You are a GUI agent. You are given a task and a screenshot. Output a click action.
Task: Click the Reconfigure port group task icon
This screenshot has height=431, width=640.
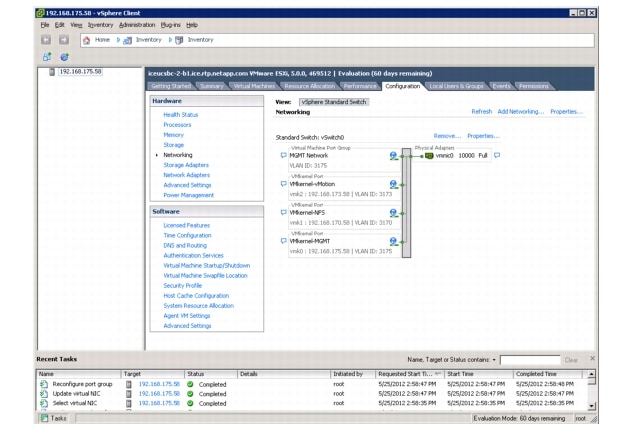click(44, 384)
